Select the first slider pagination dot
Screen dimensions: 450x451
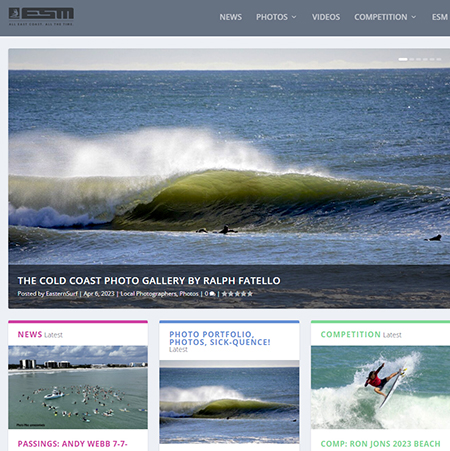tap(403, 59)
